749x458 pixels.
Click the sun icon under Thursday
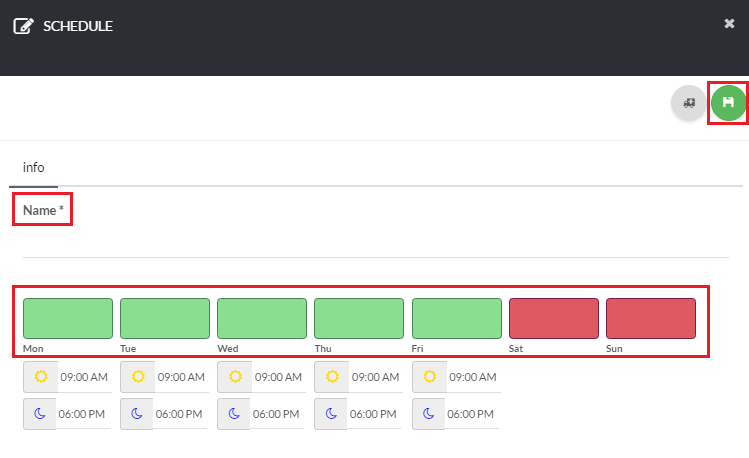[x=331, y=377]
